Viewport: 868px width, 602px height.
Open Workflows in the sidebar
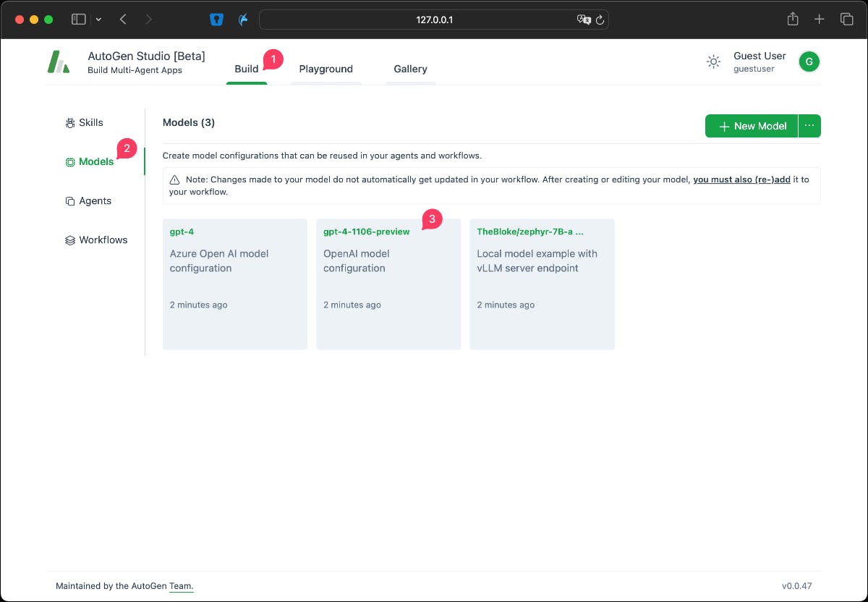[96, 239]
